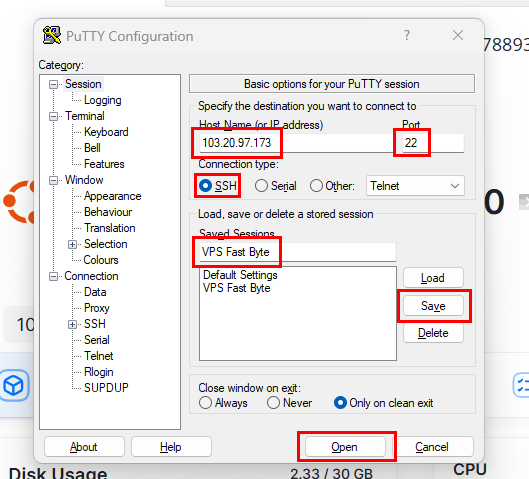Click the Host Name field with 103.20.97.173
Viewport: 529px width, 479px height.
296,143
